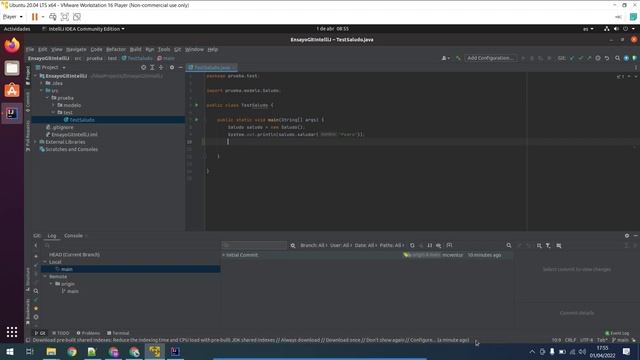Open the Refactor menu

click(x=116, y=49)
